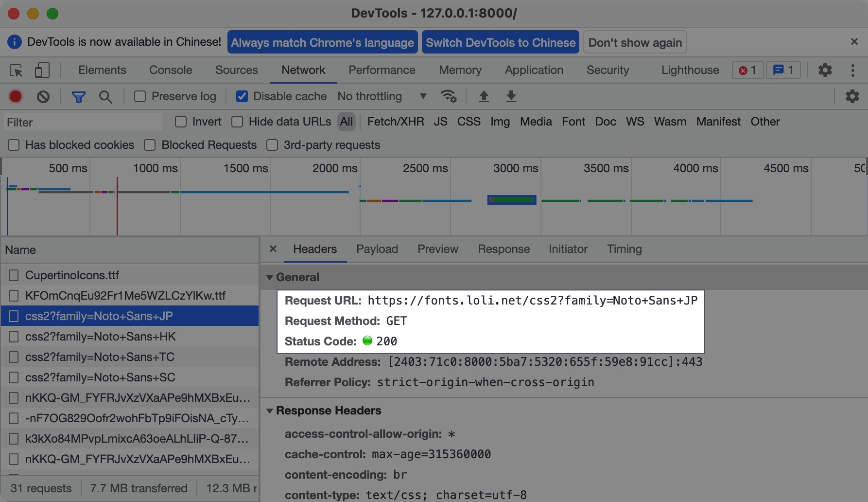This screenshot has width=868, height=502.
Task: Open network panel settings gear
Action: 852,96
